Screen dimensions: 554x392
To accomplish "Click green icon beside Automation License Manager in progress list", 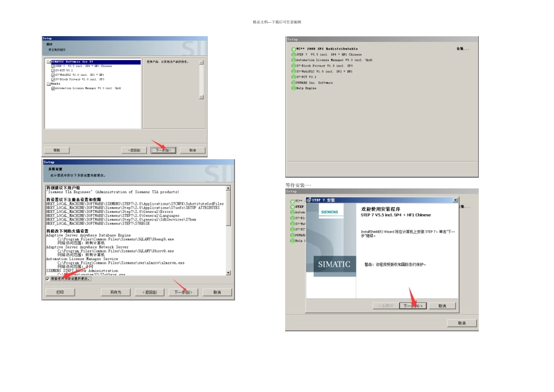I will coord(293,61).
